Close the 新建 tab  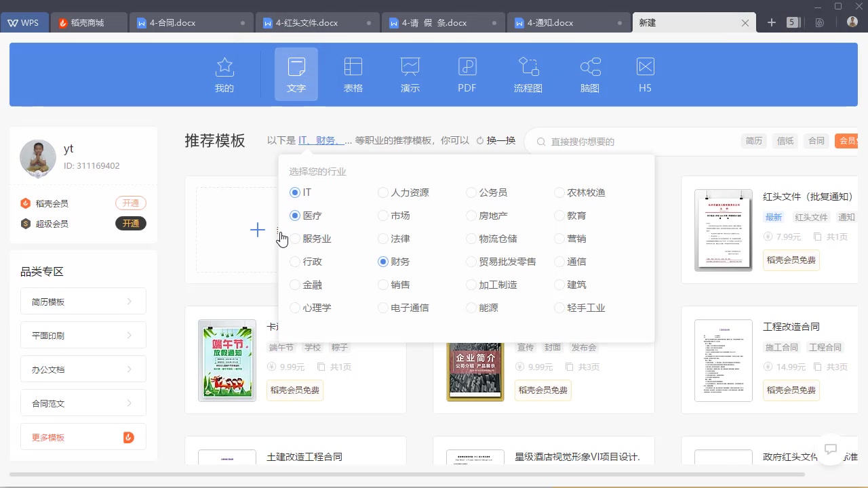click(x=745, y=23)
